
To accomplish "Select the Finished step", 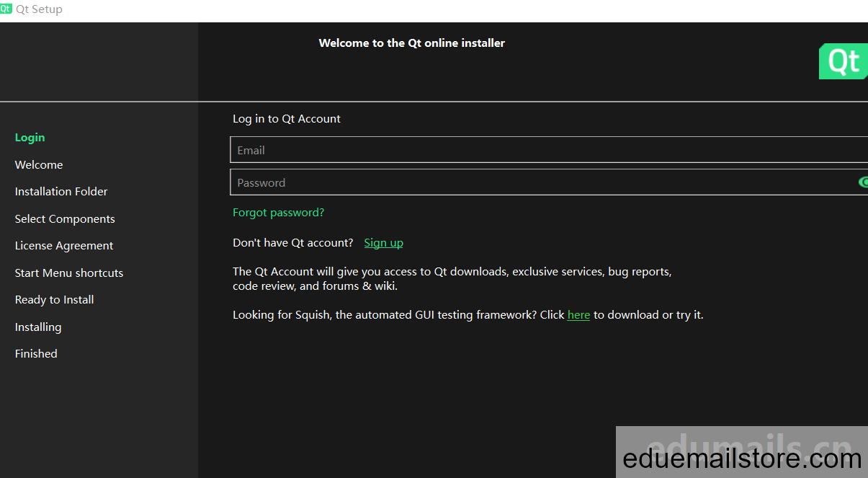I will (x=36, y=354).
